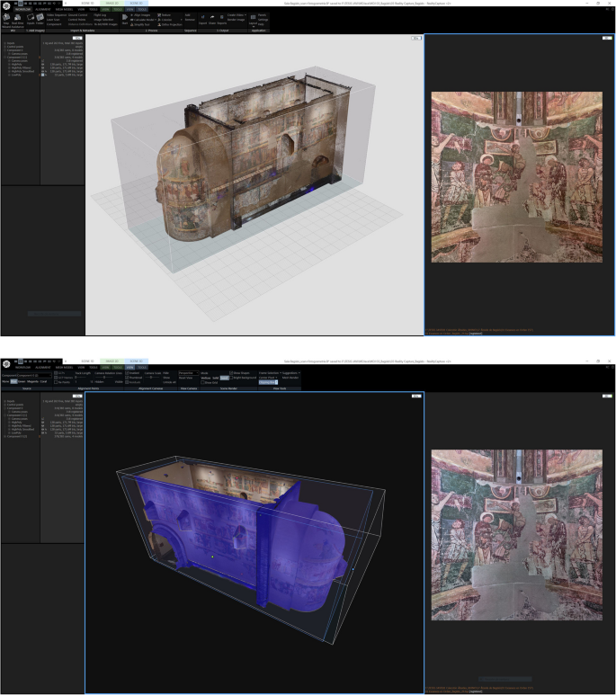
Task: Open the Create Video dropdown
Action: [237, 15]
